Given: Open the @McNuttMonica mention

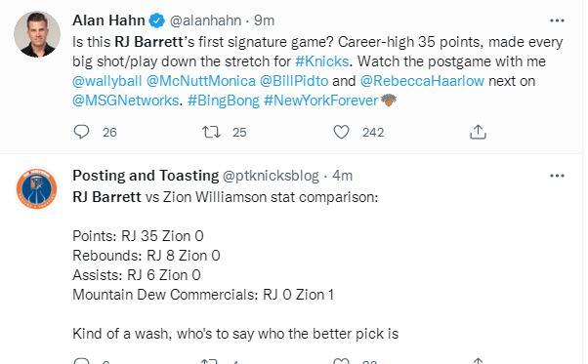Looking at the screenshot, I should pos(201,81).
